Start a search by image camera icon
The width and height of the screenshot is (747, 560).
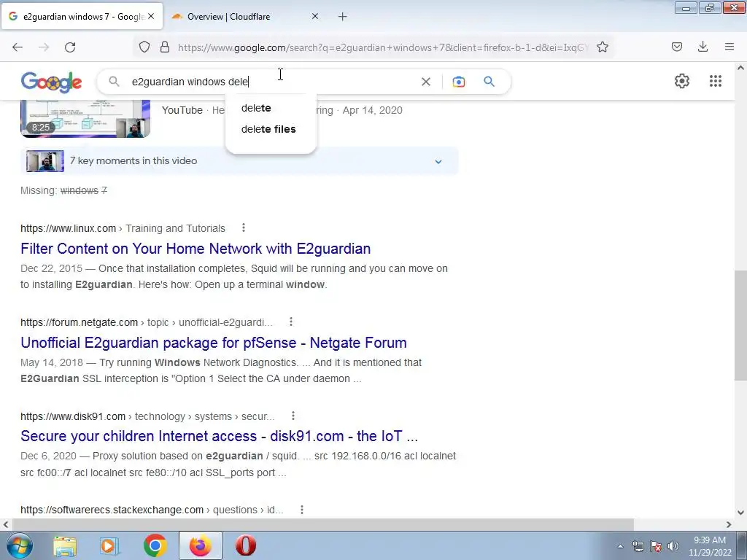[x=459, y=82]
